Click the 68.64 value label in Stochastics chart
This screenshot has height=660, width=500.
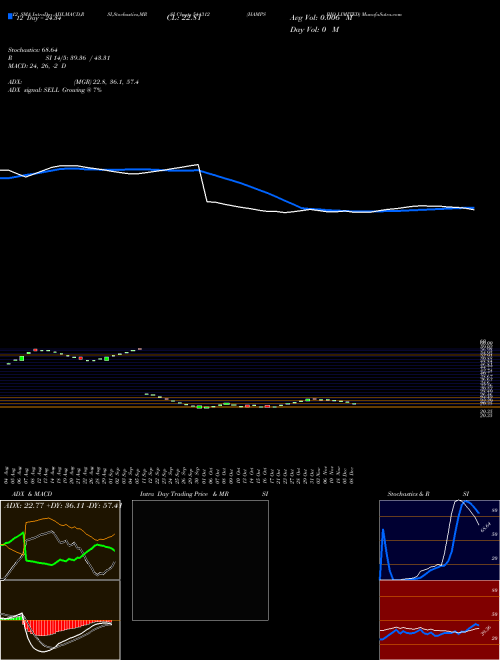[x=485, y=527]
